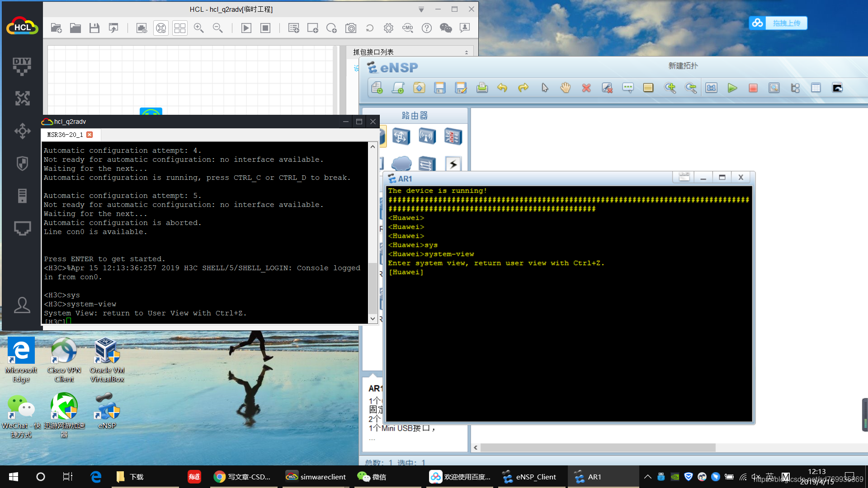Select the WLAN device category icon
Viewport: 868px width, 488px height.
[427, 136]
